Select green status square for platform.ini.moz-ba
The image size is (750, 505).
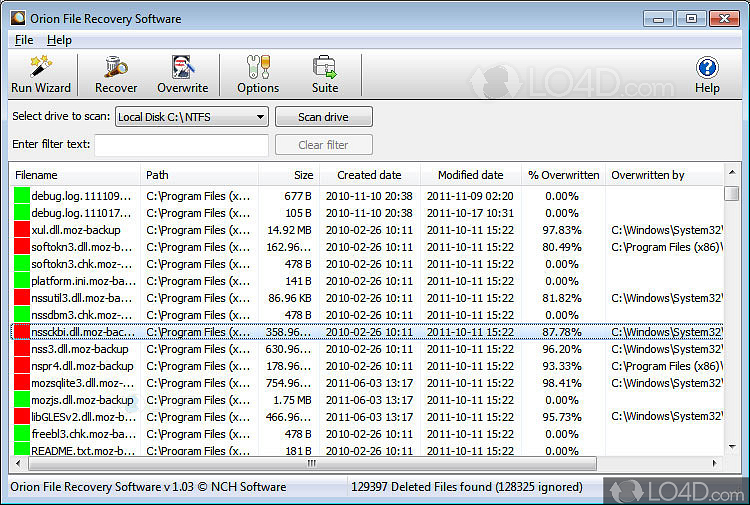[x=22, y=281]
